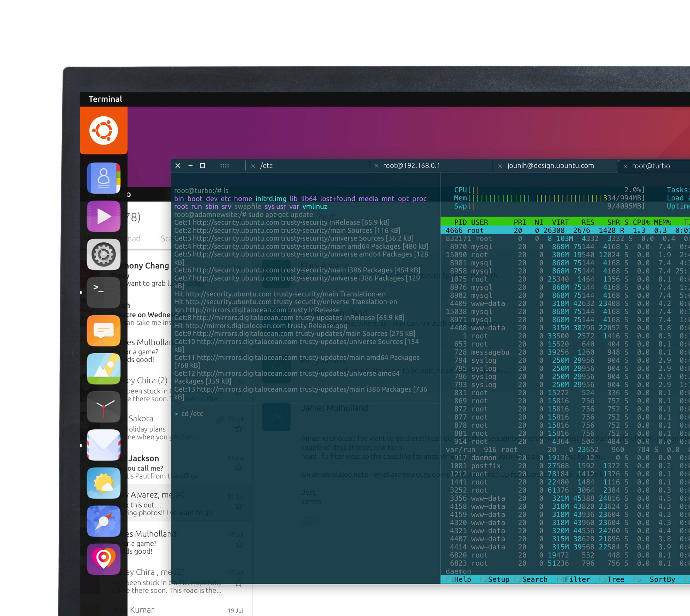The height and width of the screenshot is (616, 690).
Task: Open the Ubuntu dash launcher
Action: coord(103,131)
